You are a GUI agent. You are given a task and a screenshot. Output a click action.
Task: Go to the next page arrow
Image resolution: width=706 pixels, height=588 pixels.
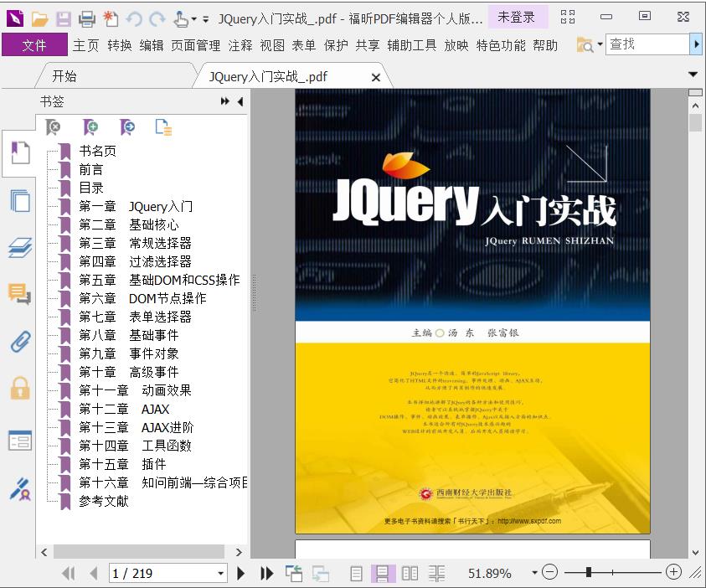click(241, 573)
